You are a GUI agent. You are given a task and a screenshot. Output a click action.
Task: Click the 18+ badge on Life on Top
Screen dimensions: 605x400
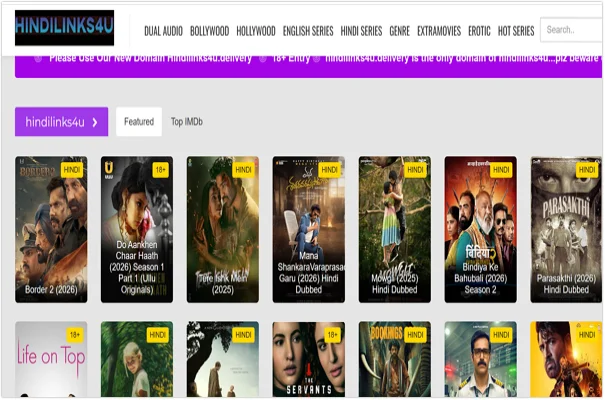[x=74, y=335]
